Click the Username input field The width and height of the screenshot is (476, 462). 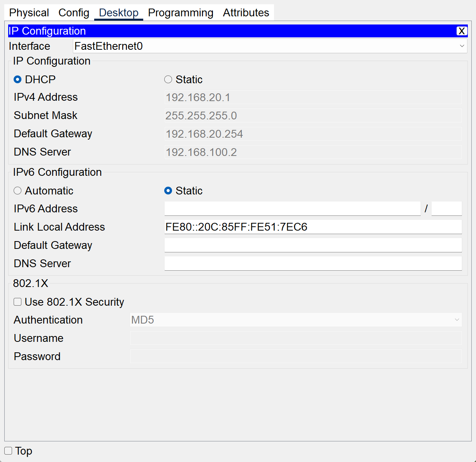[x=296, y=338]
